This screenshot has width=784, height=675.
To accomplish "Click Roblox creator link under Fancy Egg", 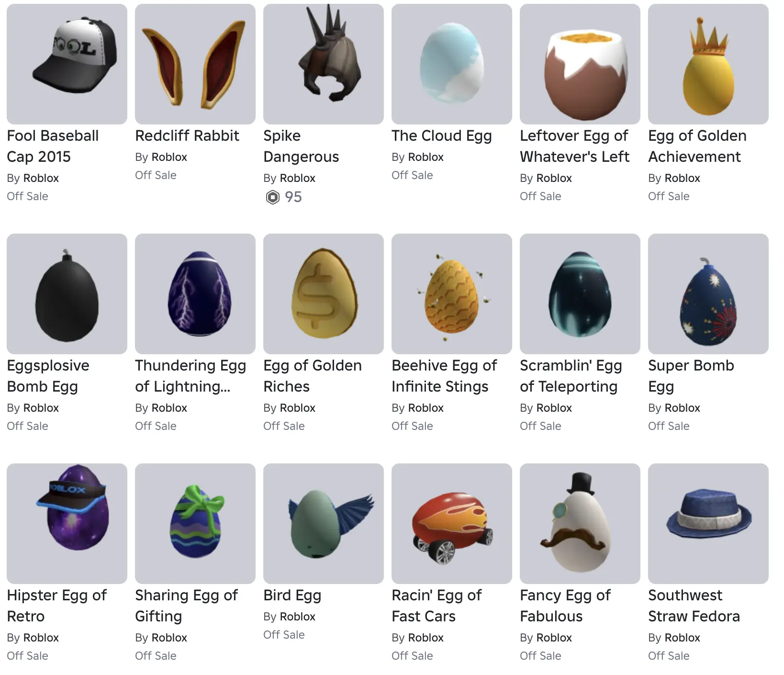I will [554, 638].
